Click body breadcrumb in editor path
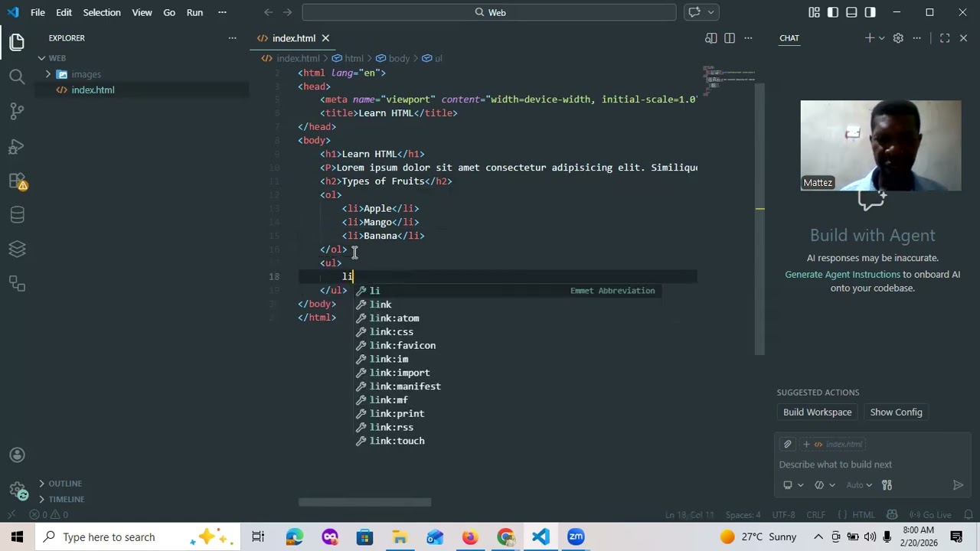980x551 pixels. point(393,58)
